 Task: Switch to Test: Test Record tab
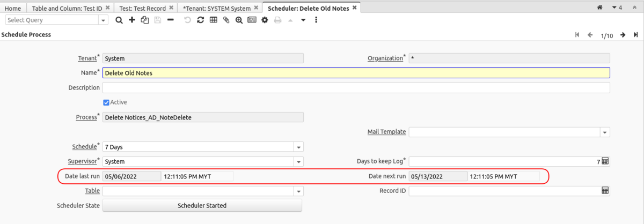pos(141,8)
